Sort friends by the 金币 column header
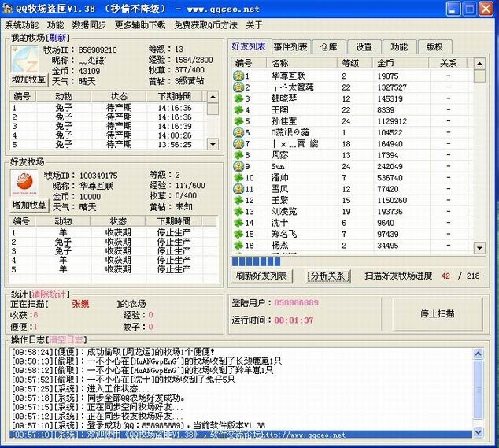Screen dimensions: 499x448 [386, 63]
